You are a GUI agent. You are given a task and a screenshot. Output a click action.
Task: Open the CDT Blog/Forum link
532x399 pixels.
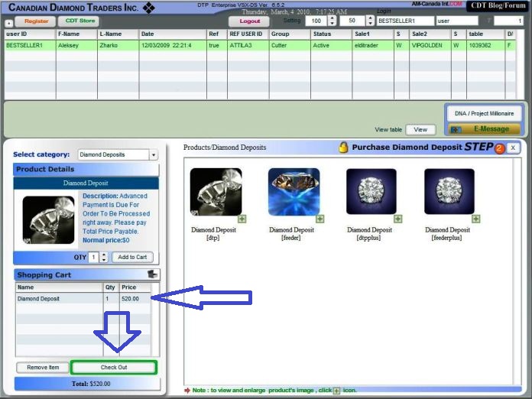point(498,5)
